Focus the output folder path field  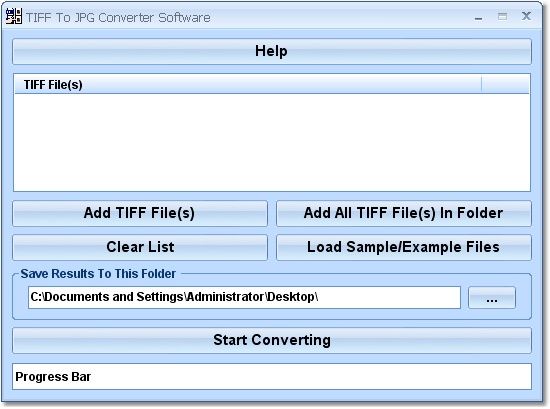pos(244,297)
